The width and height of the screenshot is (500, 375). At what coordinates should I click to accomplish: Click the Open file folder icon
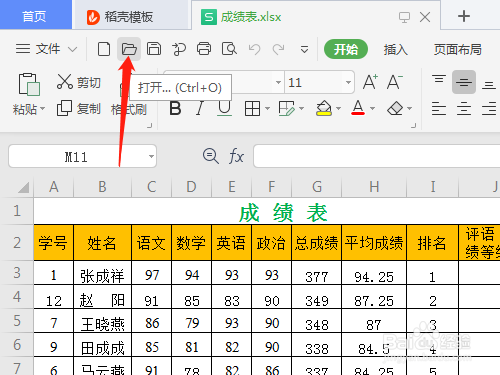click(129, 49)
